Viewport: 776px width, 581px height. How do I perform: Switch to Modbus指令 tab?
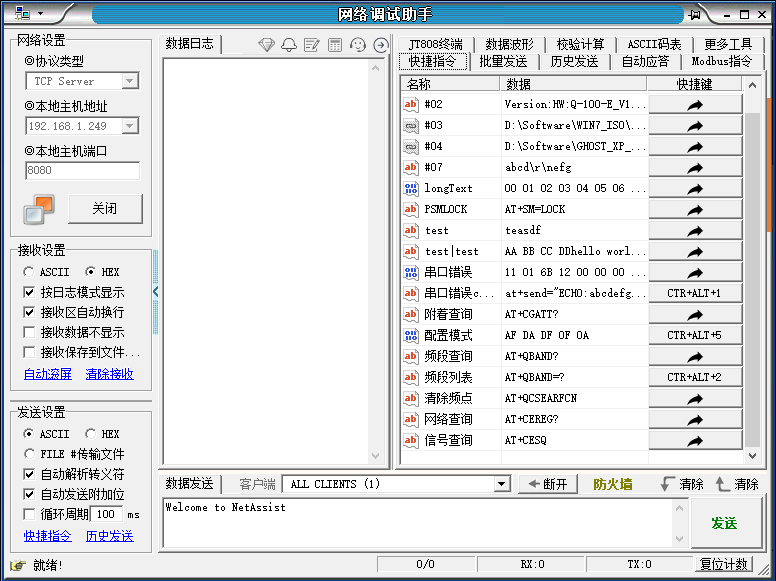point(722,62)
